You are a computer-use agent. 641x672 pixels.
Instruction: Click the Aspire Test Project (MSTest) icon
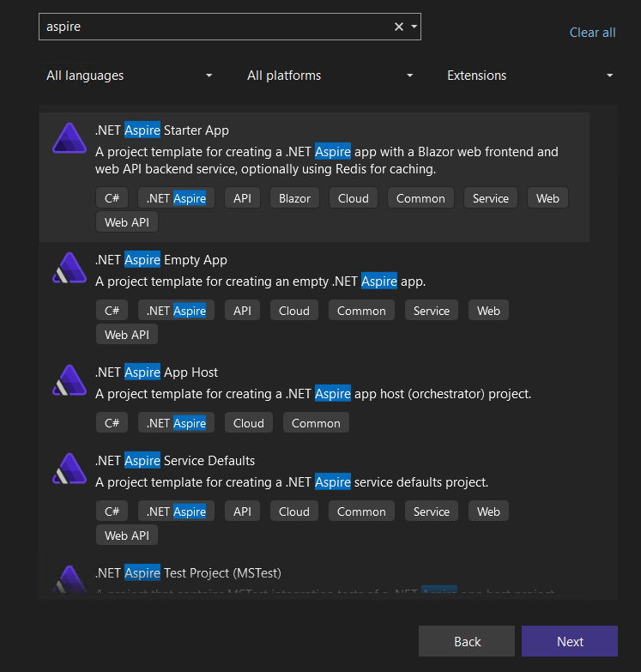[x=70, y=579]
